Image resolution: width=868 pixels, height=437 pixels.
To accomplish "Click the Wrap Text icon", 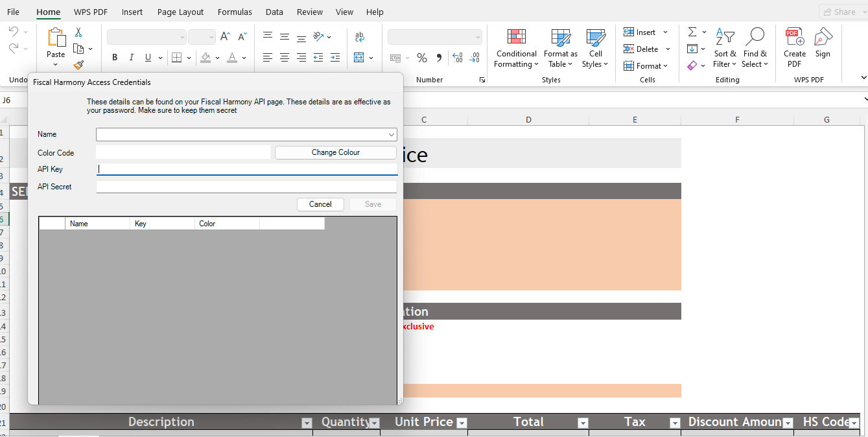I will pyautogui.click(x=360, y=37).
